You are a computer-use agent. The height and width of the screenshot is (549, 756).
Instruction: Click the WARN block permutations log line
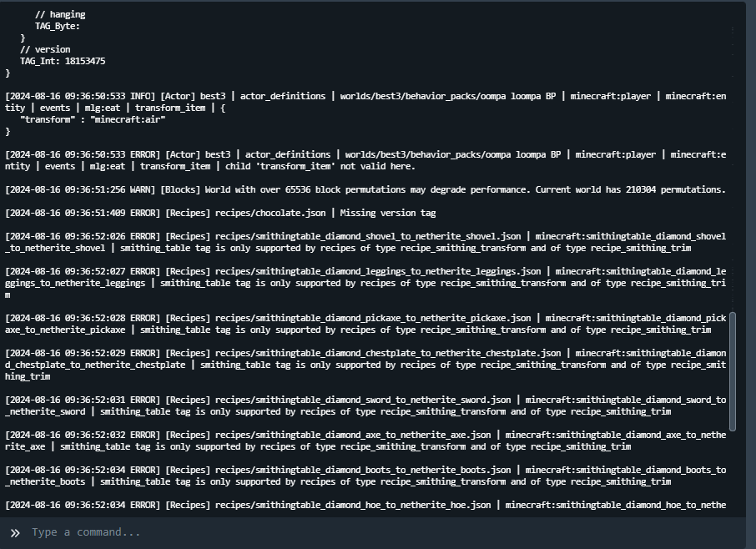point(365,189)
